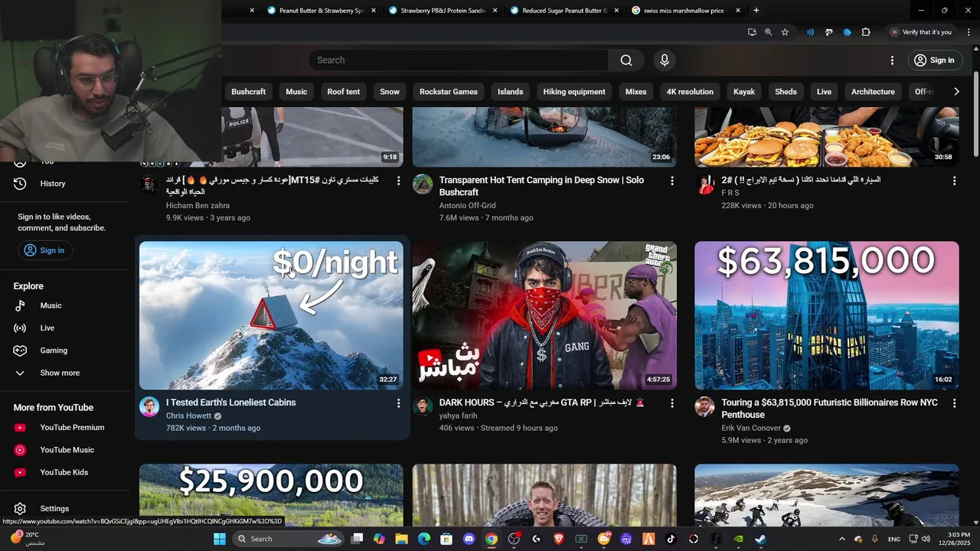980x551 pixels.
Task: Click Transparent Hot Tent Camping video title
Action: [x=541, y=186]
